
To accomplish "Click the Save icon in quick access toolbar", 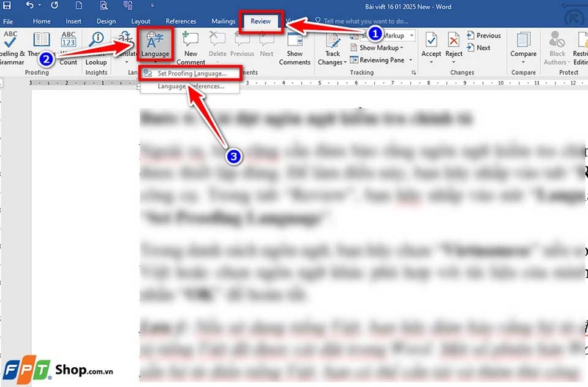I will coord(7,5).
